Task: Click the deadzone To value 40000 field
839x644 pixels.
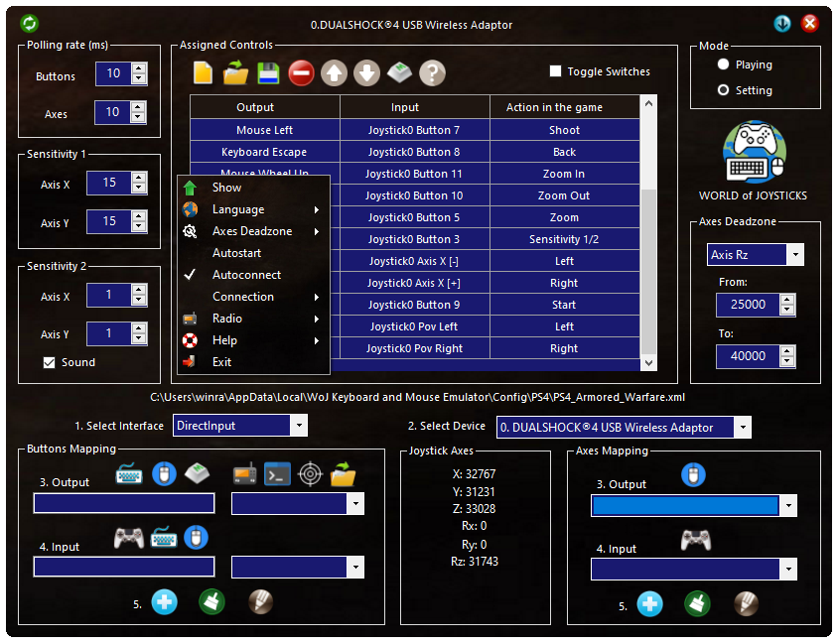Action: tap(748, 356)
